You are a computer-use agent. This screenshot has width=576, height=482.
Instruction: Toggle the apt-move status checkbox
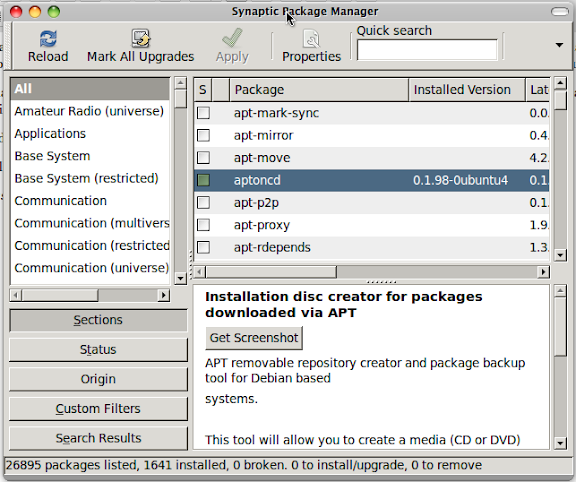coord(203,158)
